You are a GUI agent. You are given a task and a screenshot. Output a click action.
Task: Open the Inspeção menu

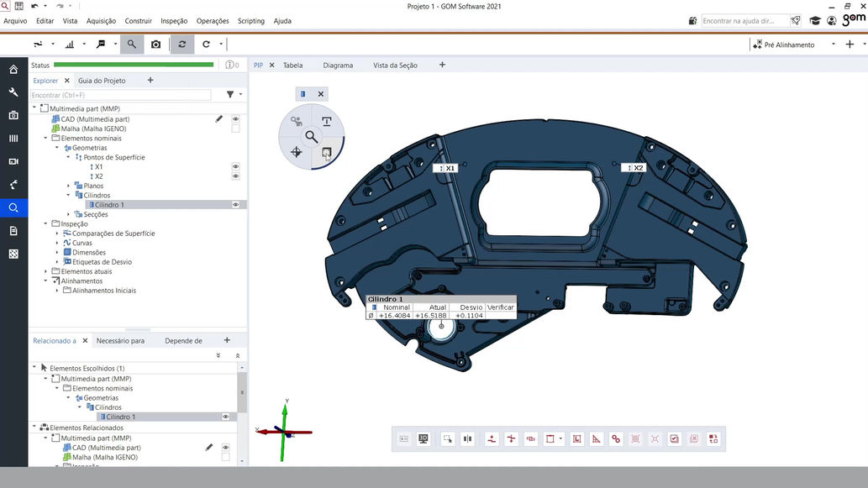174,21
